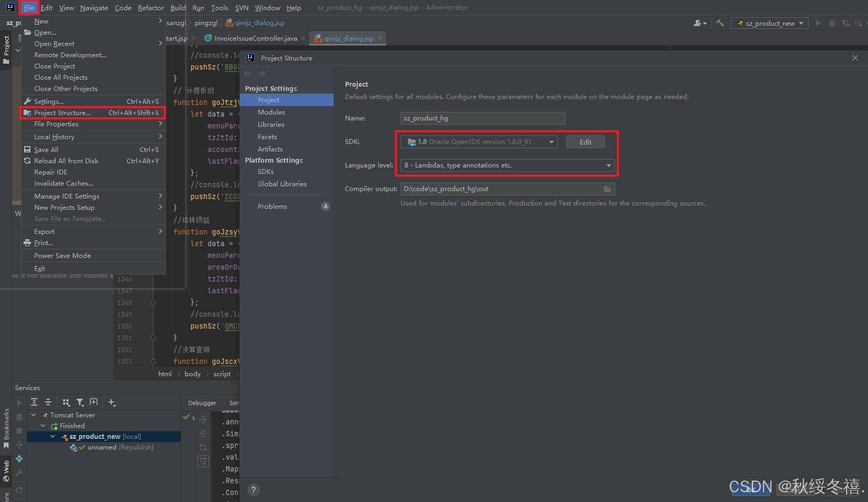The height and width of the screenshot is (502, 868).
Task: Click the Build project hammer icon
Action: (x=720, y=23)
